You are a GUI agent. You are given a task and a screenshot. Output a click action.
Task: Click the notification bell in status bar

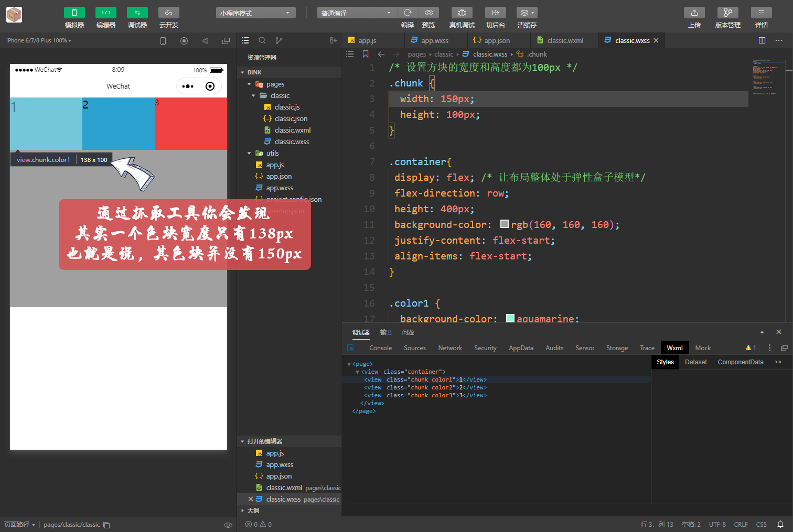point(780,524)
